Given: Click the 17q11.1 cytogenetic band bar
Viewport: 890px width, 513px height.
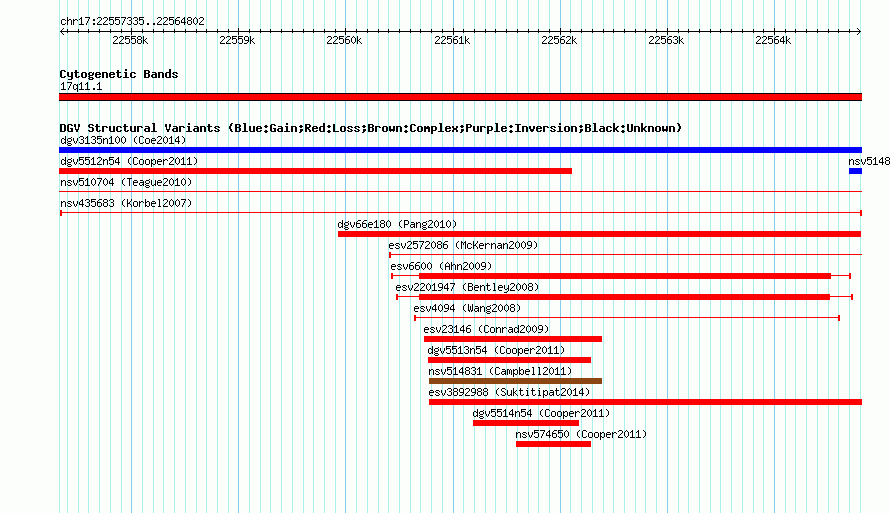Looking at the screenshot, I should (x=460, y=97).
